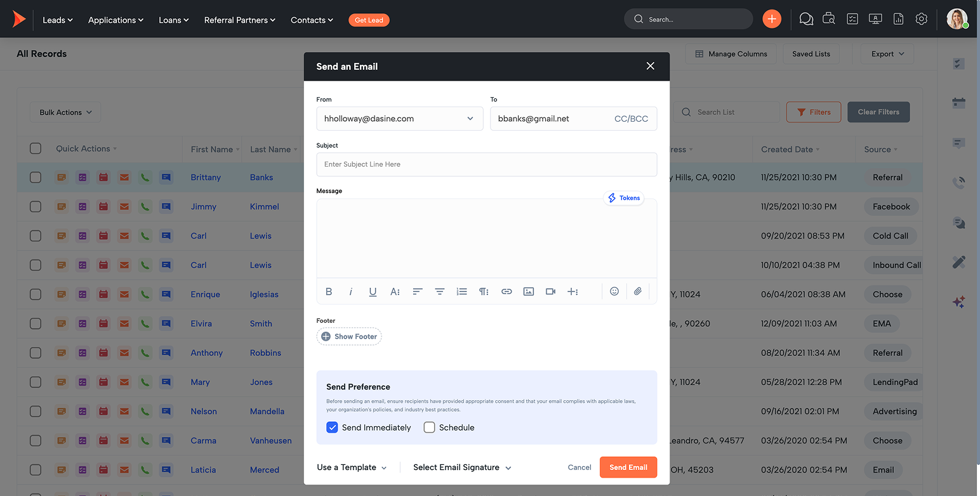
Task: Attach a file with paperclip icon
Action: click(638, 291)
